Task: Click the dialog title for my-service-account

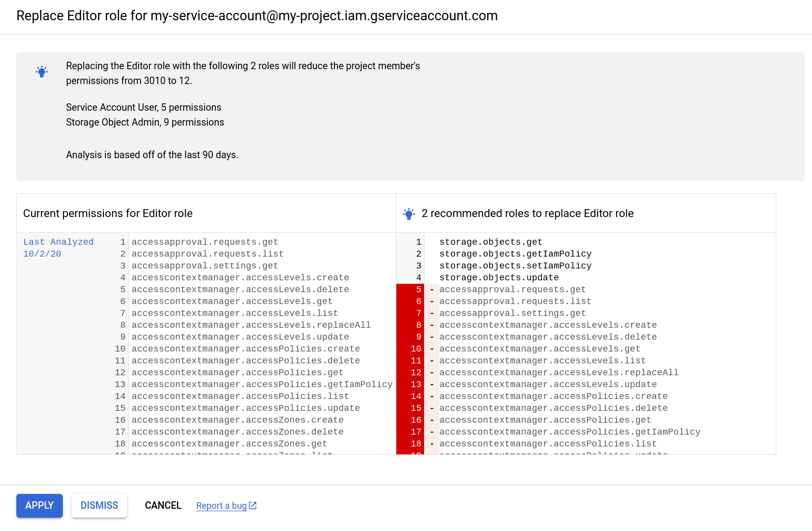Action: (257, 16)
